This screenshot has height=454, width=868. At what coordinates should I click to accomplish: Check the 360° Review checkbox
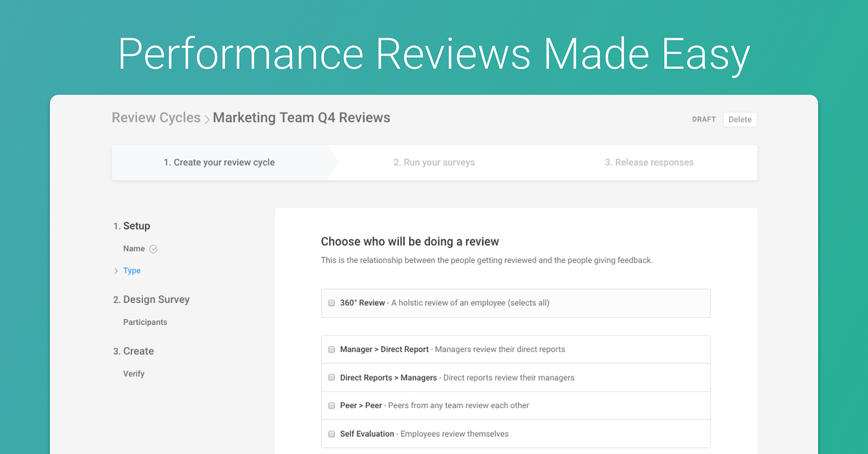[331, 303]
